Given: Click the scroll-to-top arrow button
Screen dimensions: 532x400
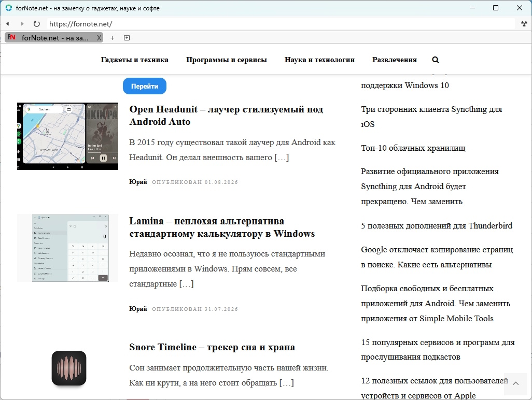Looking at the screenshot, I should (516, 383).
